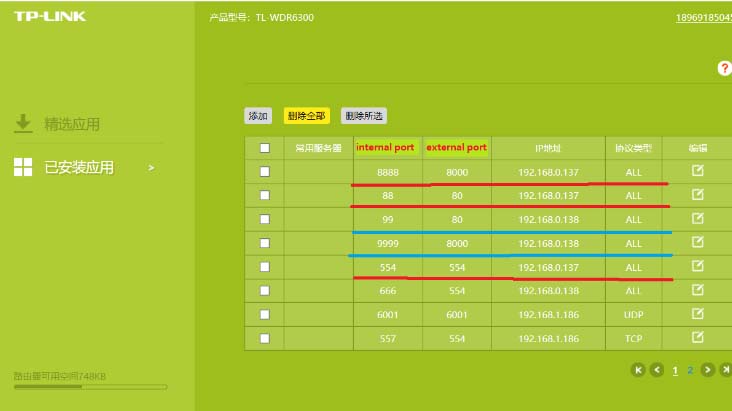Click the 协议类型 column header

tap(633, 148)
